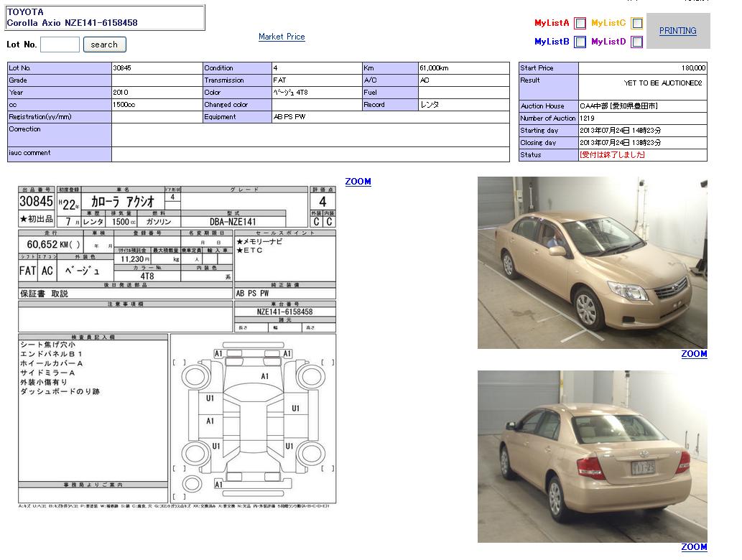Click ZOOM link under rear car photo
Screen dimensions: 742x560
click(694, 547)
